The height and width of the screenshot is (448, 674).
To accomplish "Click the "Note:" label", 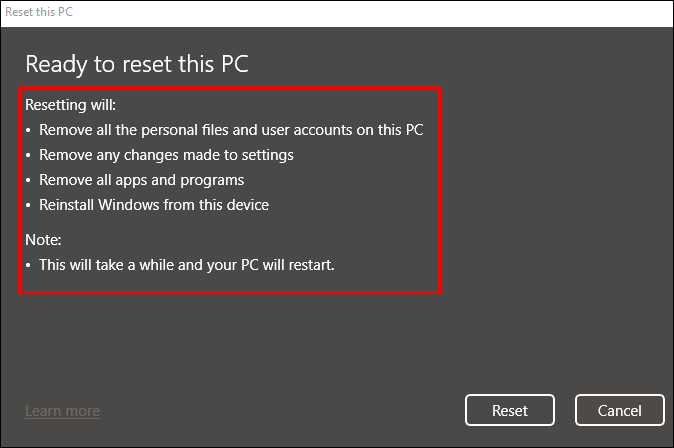I will (x=44, y=240).
